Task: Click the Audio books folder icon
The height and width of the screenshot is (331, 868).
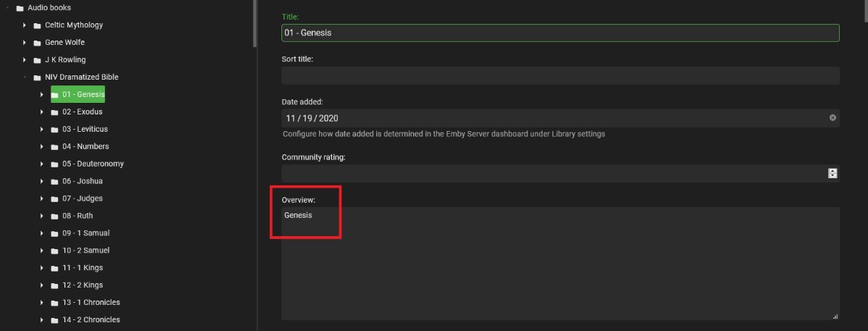Action: coord(20,8)
